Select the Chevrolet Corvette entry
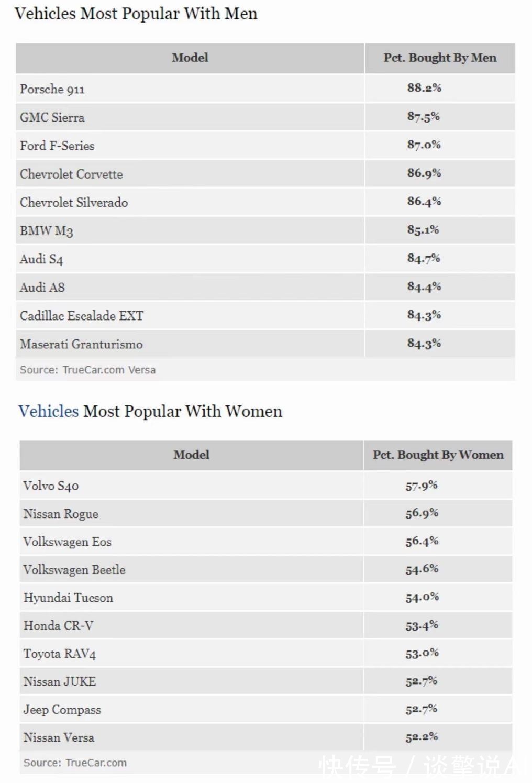This screenshot has width=532, height=783. tap(71, 174)
